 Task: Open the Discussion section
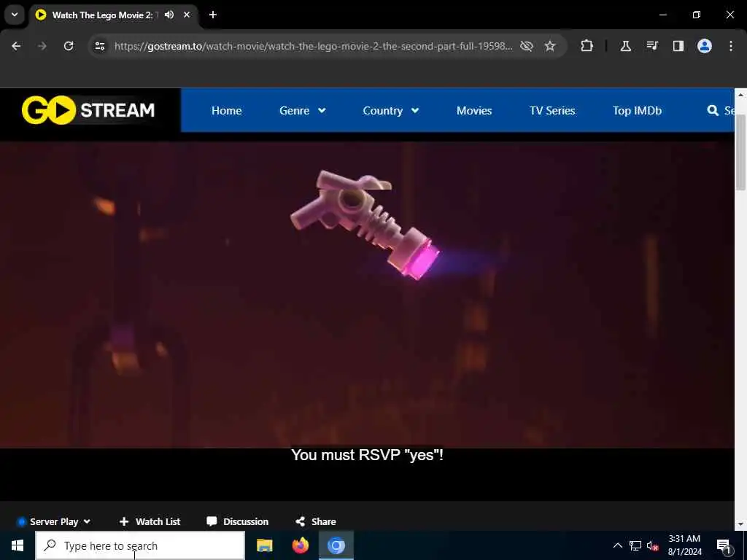(x=237, y=522)
